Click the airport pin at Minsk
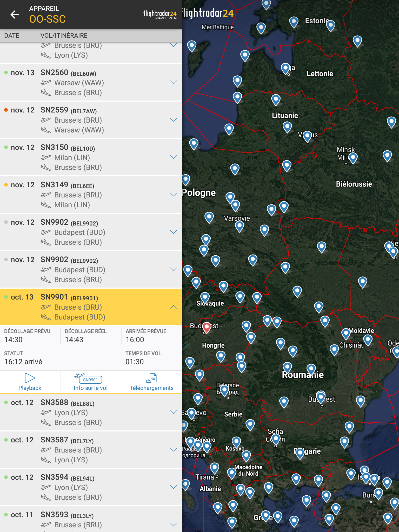Screen dimensions: 399x532 pyautogui.click(x=353, y=158)
